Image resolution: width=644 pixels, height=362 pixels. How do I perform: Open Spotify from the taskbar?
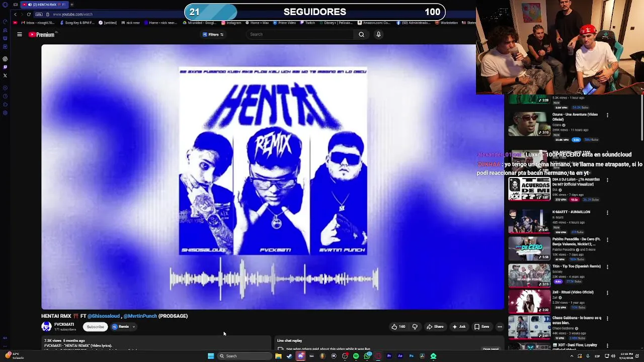[x=356, y=356]
